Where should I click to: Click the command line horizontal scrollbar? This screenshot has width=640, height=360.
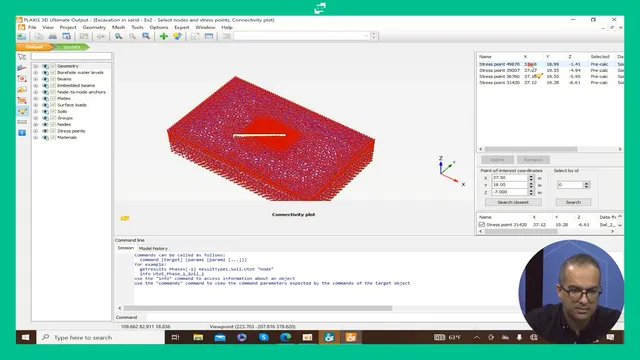point(258,308)
